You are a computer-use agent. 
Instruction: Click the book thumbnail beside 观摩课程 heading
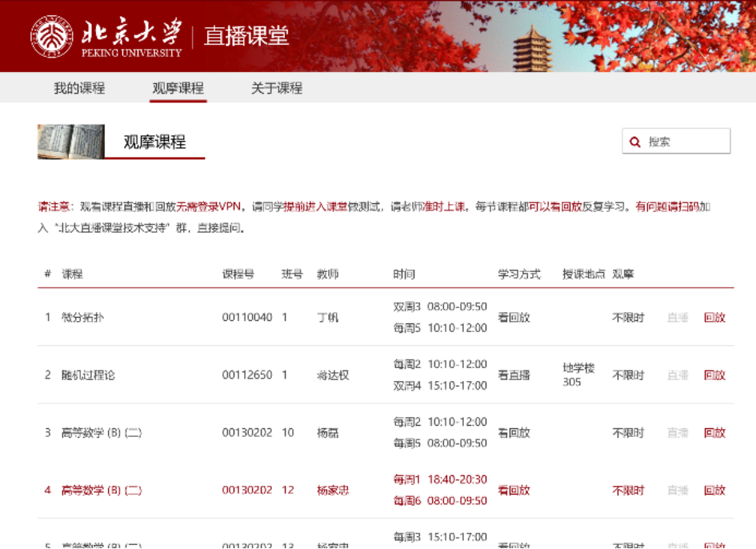pos(71,142)
